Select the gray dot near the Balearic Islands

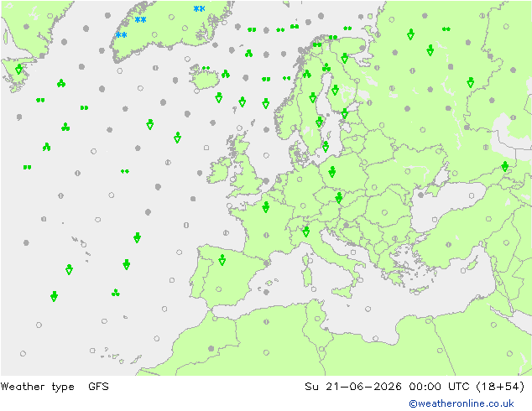(x=266, y=292)
